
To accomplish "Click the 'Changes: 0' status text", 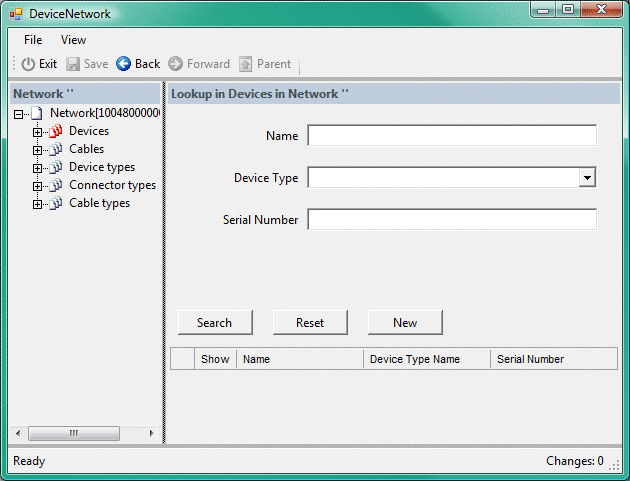I will [x=575, y=461].
